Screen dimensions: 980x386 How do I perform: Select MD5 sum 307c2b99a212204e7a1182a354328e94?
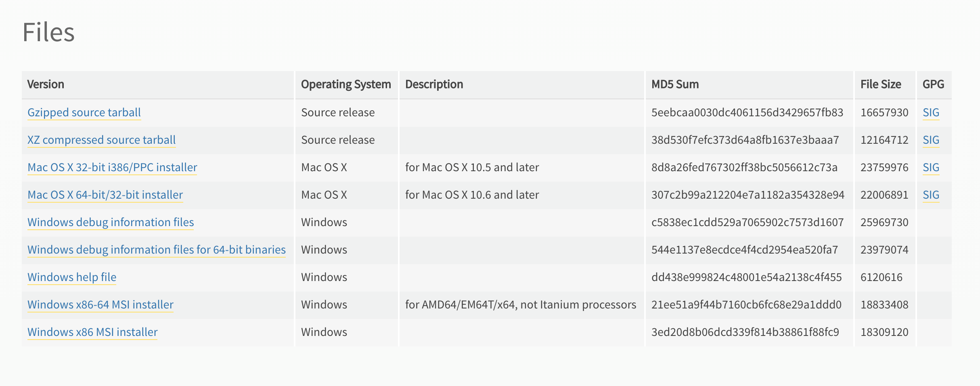click(x=748, y=195)
